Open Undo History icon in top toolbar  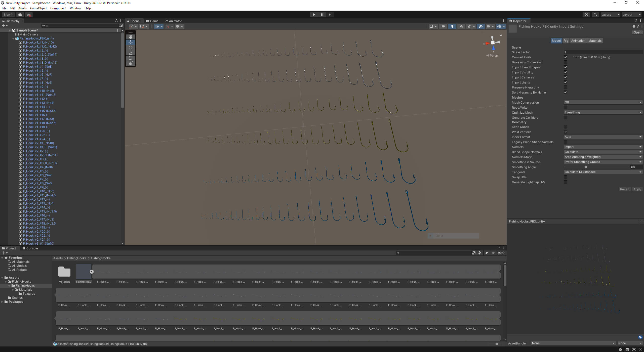pos(586,15)
